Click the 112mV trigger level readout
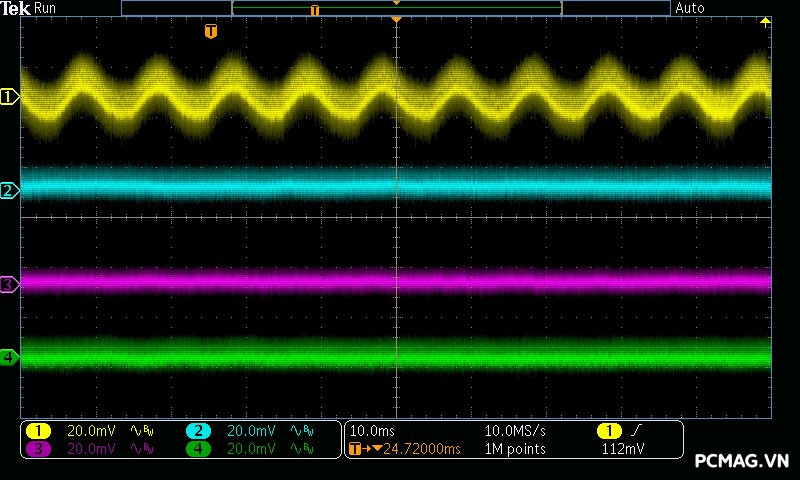 [622, 449]
